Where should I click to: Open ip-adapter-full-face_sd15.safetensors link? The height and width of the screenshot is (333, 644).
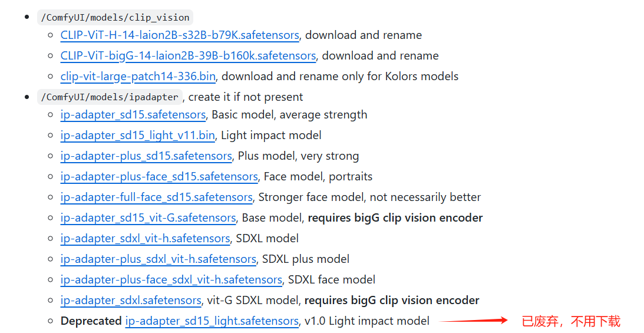tap(157, 197)
